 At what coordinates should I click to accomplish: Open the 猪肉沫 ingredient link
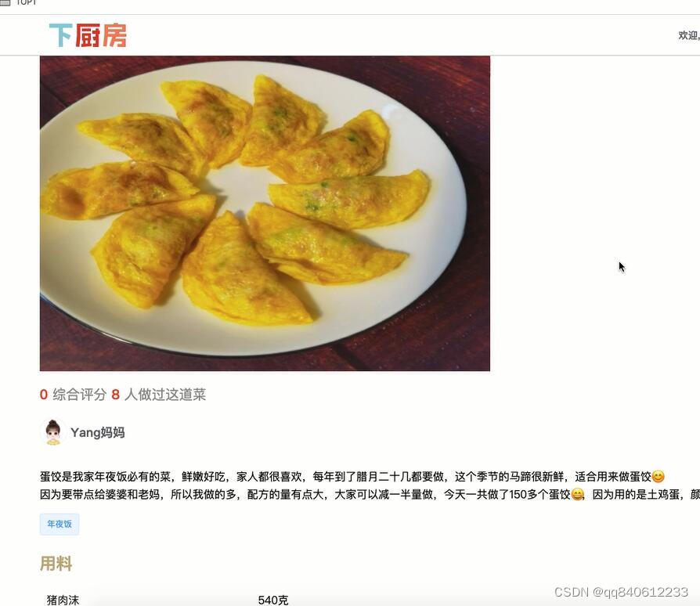[63, 600]
